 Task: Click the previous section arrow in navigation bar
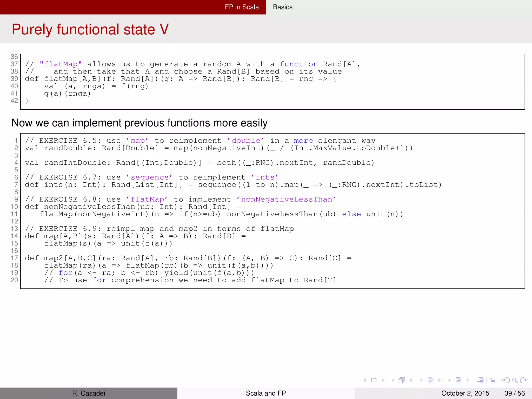click(x=449, y=380)
